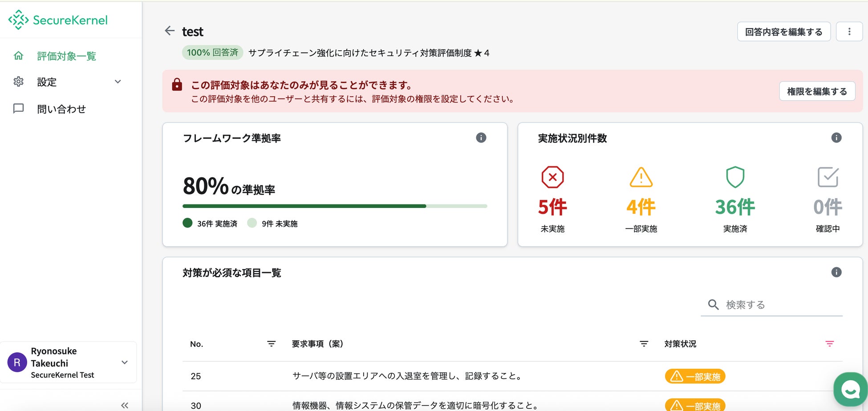The image size is (868, 411).
Task: Click 権限を編集する button
Action: (x=817, y=91)
